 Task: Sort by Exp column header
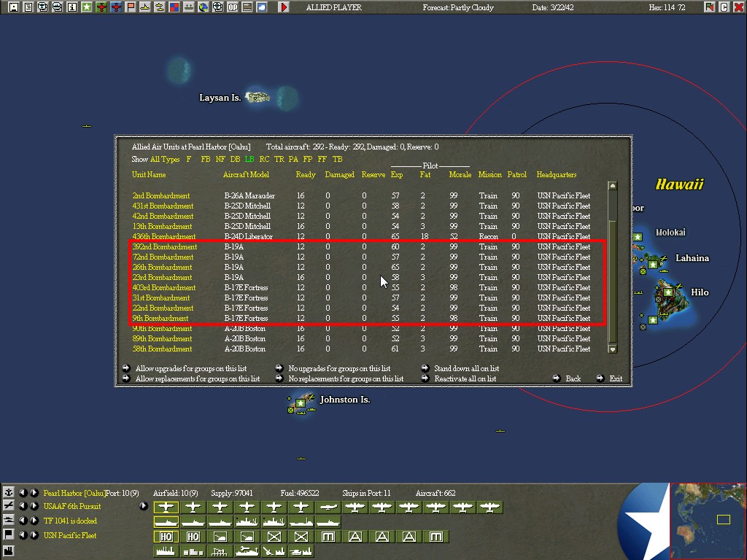[x=396, y=175]
